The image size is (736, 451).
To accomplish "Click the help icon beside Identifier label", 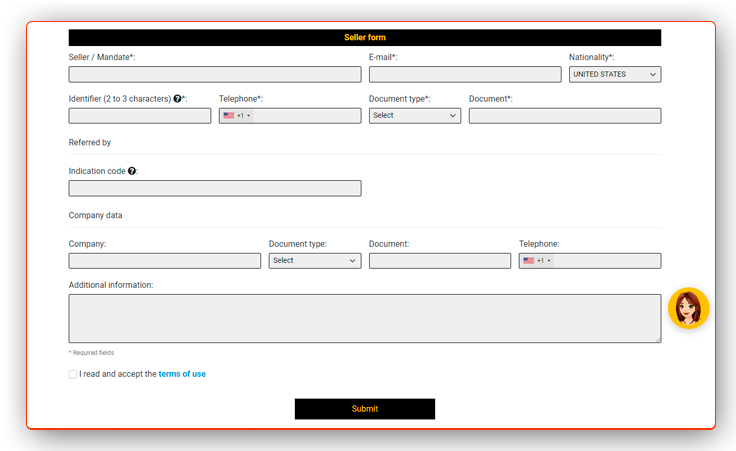I will point(177,99).
